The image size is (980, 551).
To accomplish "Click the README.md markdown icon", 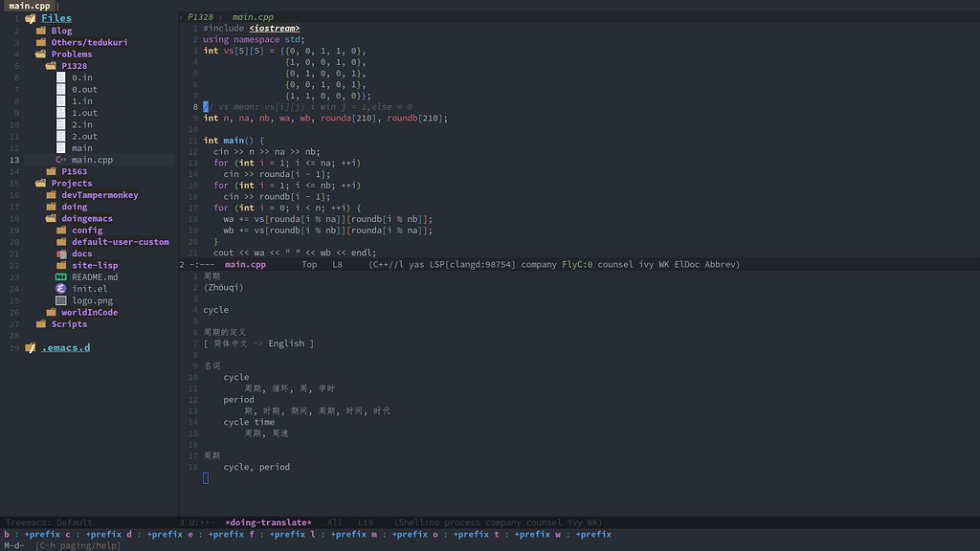I will coord(62,276).
